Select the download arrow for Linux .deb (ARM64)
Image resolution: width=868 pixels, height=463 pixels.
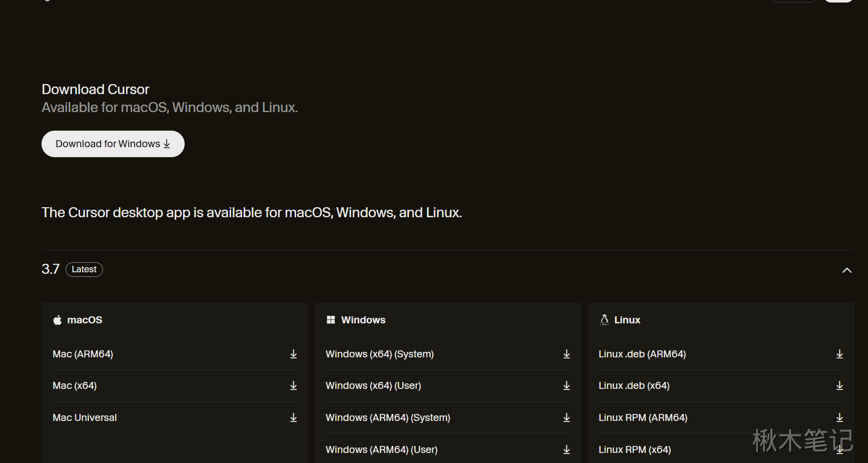(x=840, y=354)
